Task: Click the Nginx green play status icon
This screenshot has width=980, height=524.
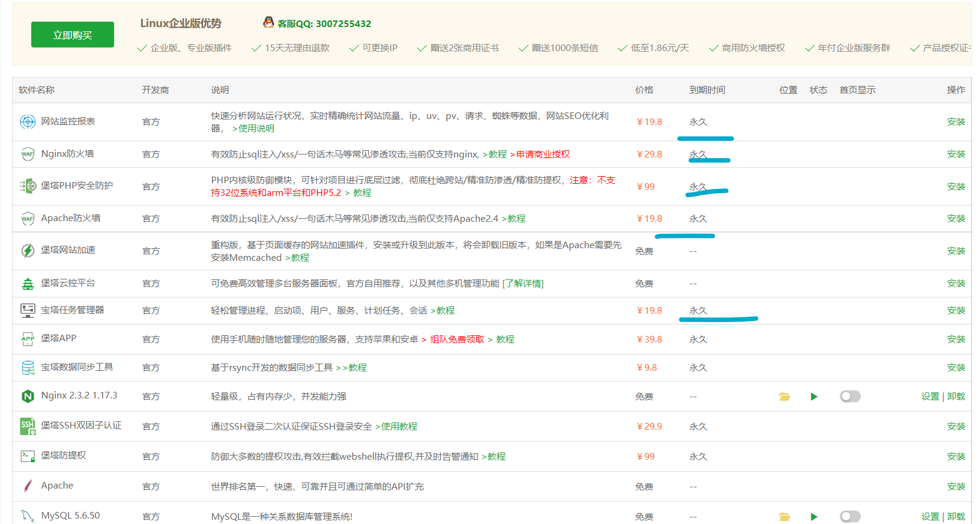Action: pos(814,397)
